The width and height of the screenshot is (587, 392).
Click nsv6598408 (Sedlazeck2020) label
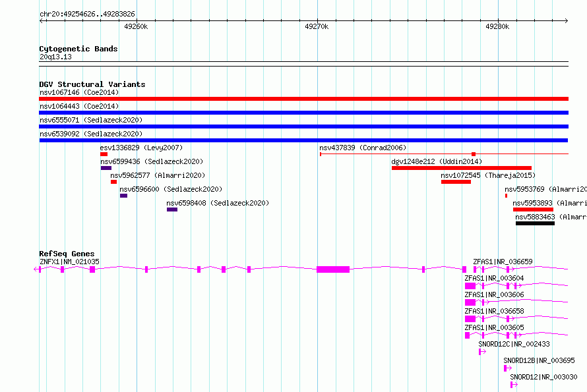[218, 203]
